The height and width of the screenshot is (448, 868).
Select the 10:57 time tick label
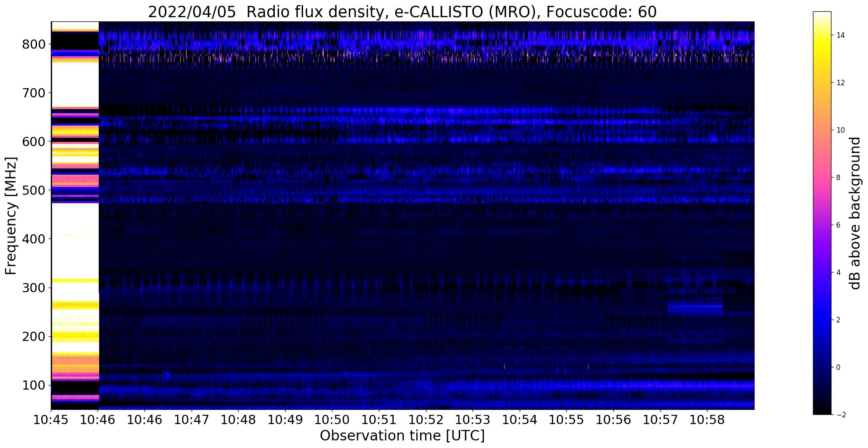(x=660, y=420)
